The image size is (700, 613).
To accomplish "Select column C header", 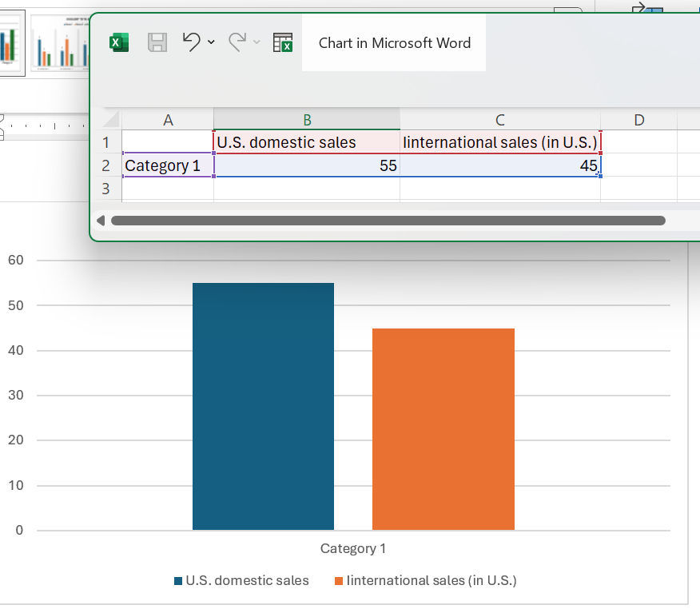I will coord(500,120).
